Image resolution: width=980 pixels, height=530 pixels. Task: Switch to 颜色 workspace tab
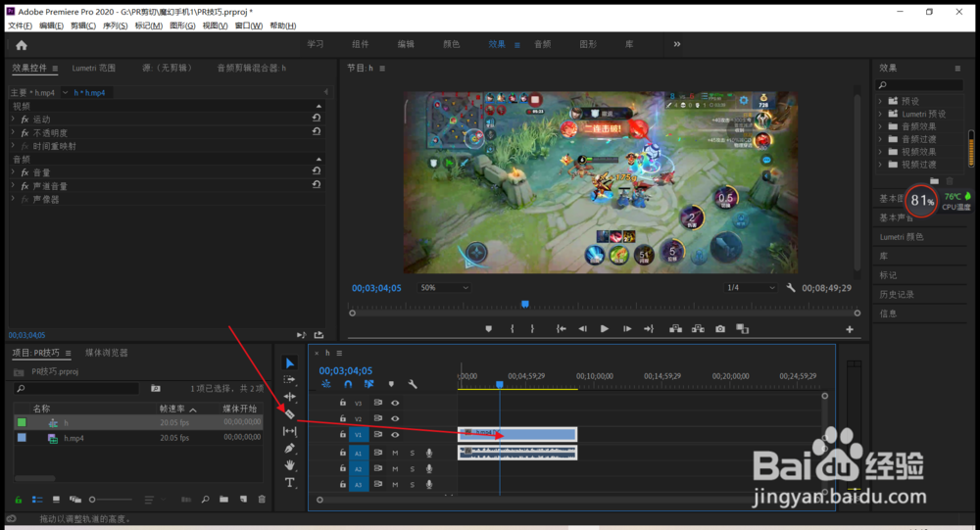tap(451, 44)
